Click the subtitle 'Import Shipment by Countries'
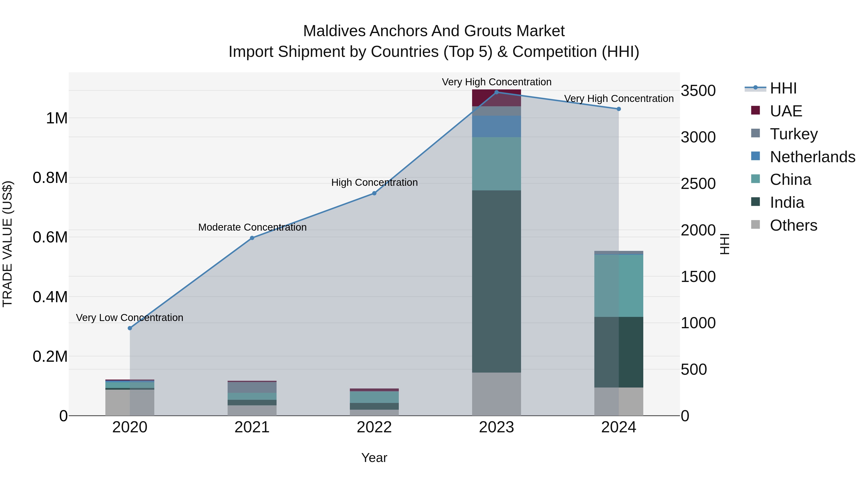868x488 pixels. coord(334,52)
